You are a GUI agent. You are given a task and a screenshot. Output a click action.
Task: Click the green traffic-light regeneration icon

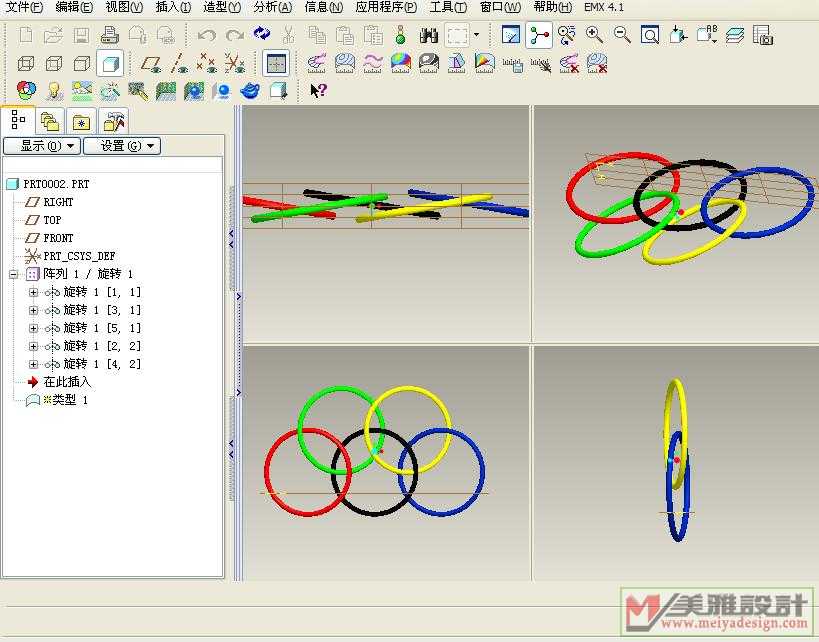click(x=401, y=35)
